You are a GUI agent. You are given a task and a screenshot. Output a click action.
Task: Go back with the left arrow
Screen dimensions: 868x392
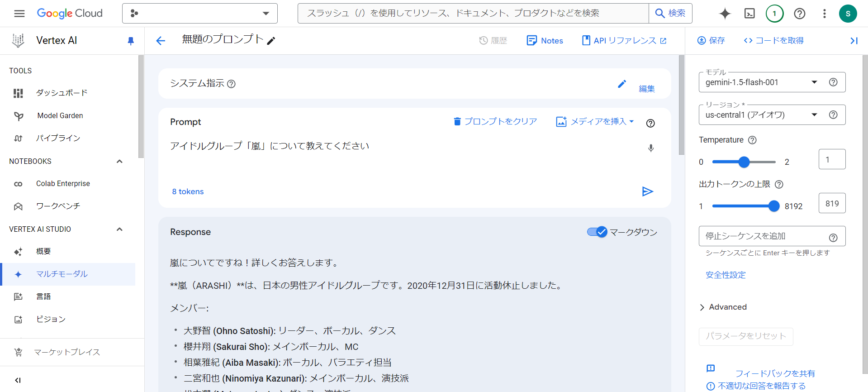pos(161,41)
